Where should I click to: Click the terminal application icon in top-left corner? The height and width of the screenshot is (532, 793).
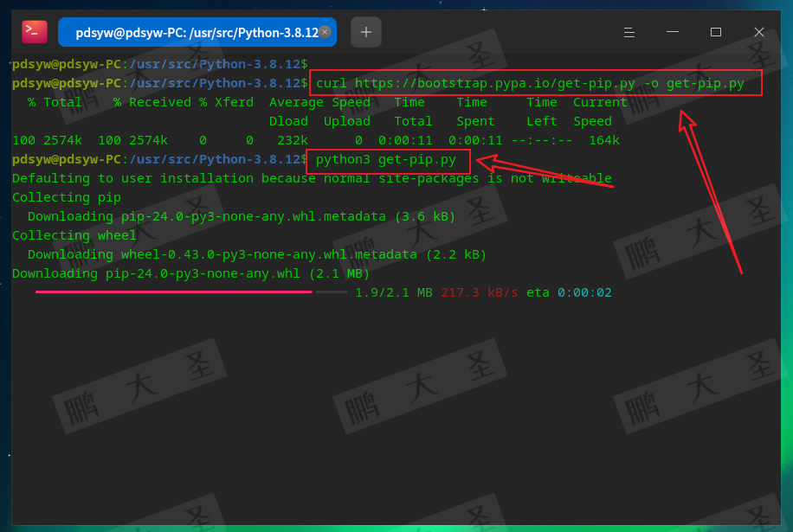pyautogui.click(x=33, y=31)
